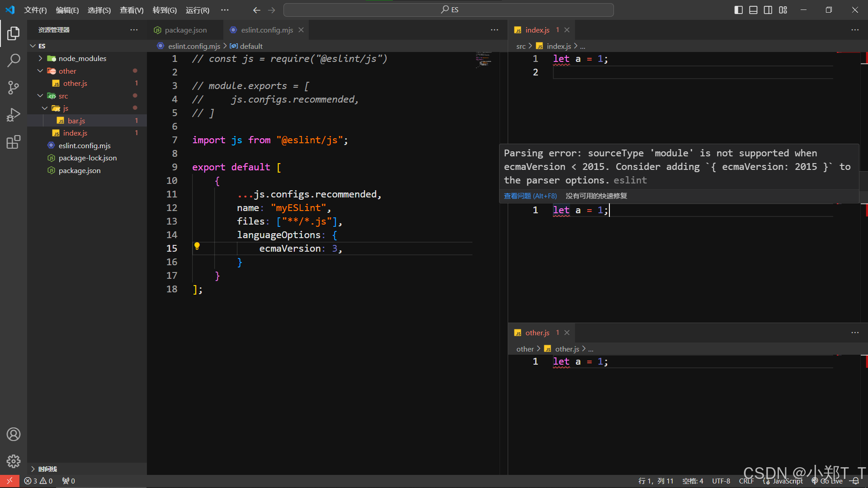This screenshot has width=868, height=488.
Task: Open the Source Control view
Action: (x=14, y=88)
